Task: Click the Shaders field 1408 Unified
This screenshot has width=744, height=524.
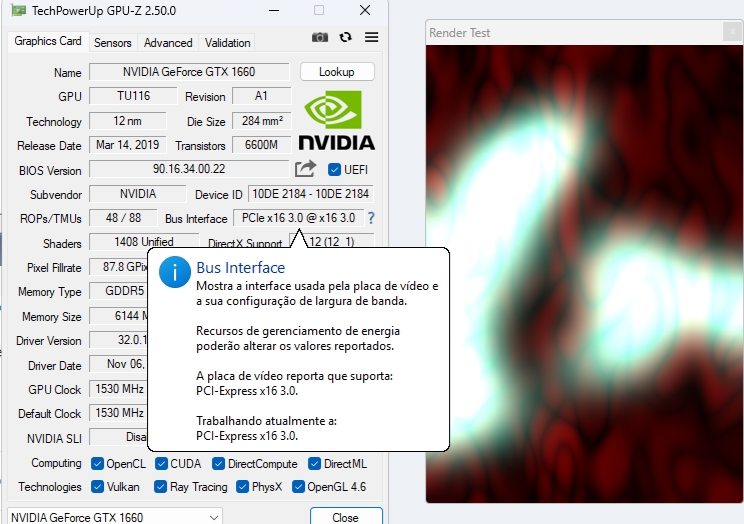Action: [x=144, y=241]
